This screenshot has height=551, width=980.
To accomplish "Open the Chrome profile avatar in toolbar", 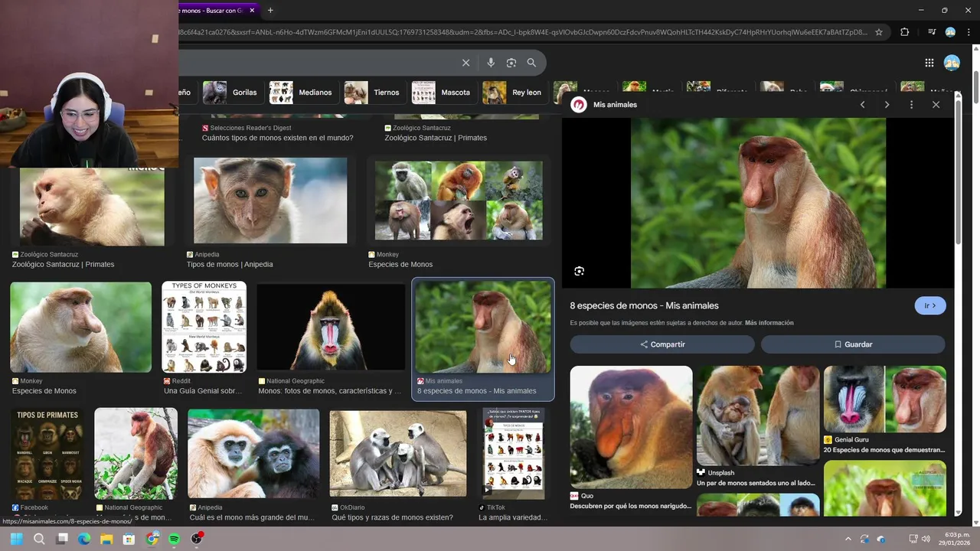I will click(950, 32).
